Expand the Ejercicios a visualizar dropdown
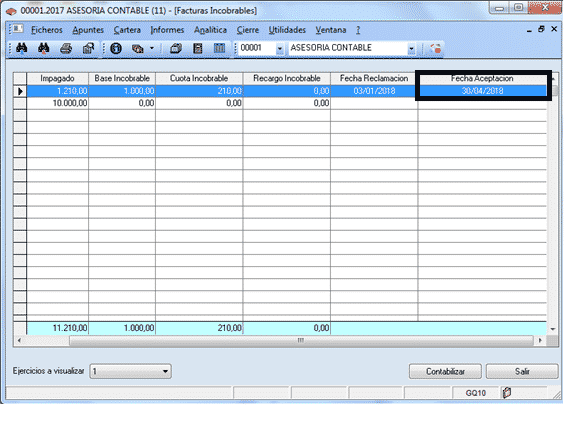The image size is (565, 423). tap(165, 371)
